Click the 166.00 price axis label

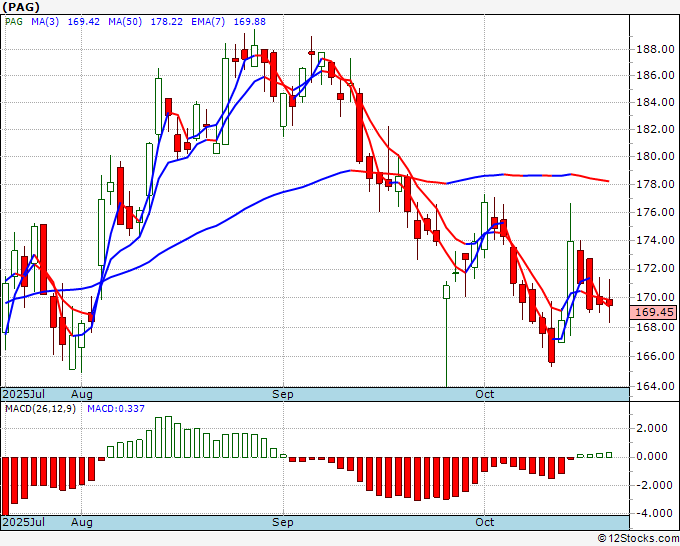tap(655, 356)
